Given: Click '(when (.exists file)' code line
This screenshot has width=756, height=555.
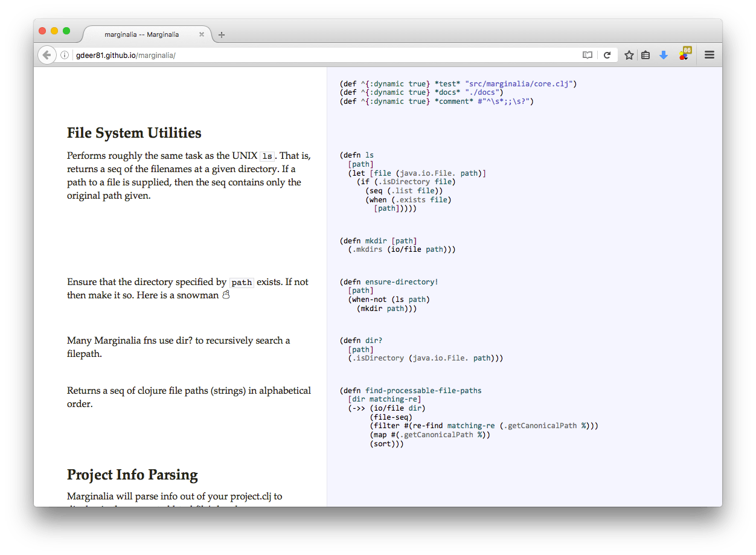Looking at the screenshot, I should 408,199.
